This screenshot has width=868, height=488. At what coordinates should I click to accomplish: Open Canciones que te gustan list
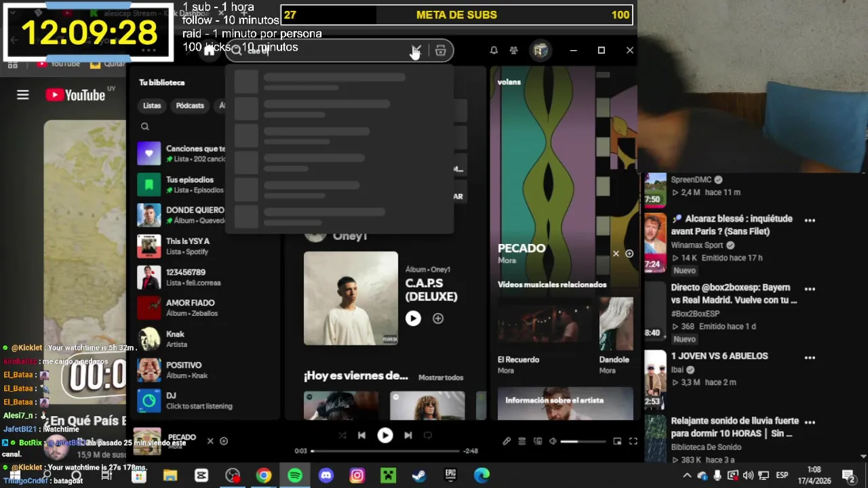pos(181,153)
